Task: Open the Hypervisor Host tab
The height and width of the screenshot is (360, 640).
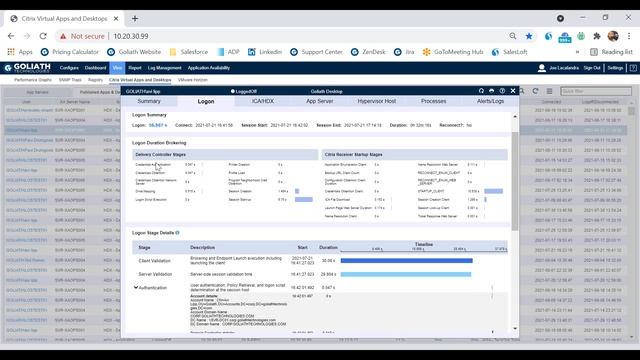Action: pyautogui.click(x=376, y=101)
